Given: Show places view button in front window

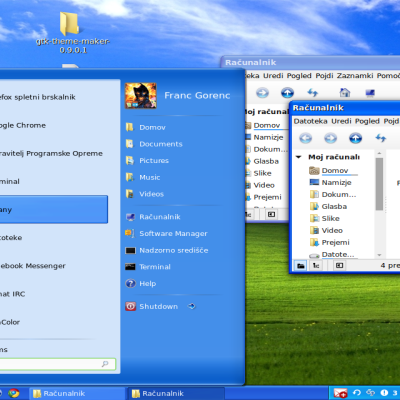Looking at the screenshot, I should click(301, 266).
